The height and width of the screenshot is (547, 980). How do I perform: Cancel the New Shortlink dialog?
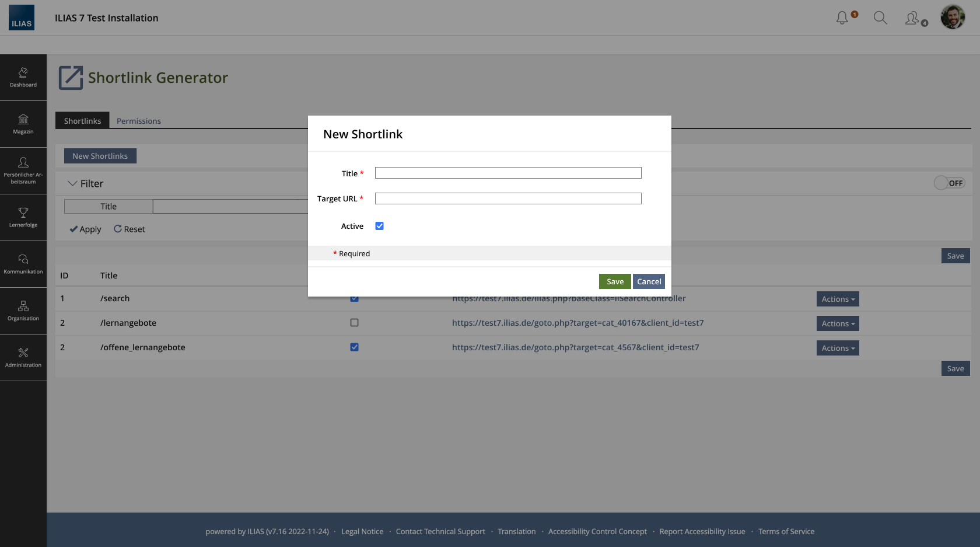pos(649,281)
